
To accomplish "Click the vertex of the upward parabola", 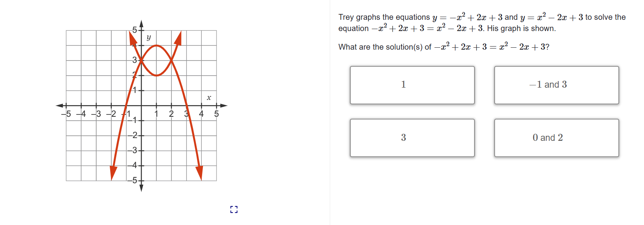I will (157, 76).
